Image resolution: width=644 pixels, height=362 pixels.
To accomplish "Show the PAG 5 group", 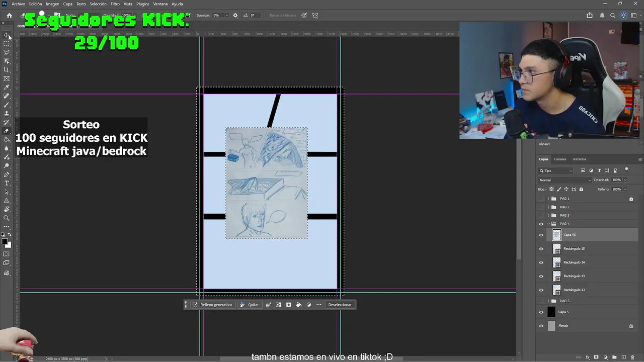I will (541, 301).
